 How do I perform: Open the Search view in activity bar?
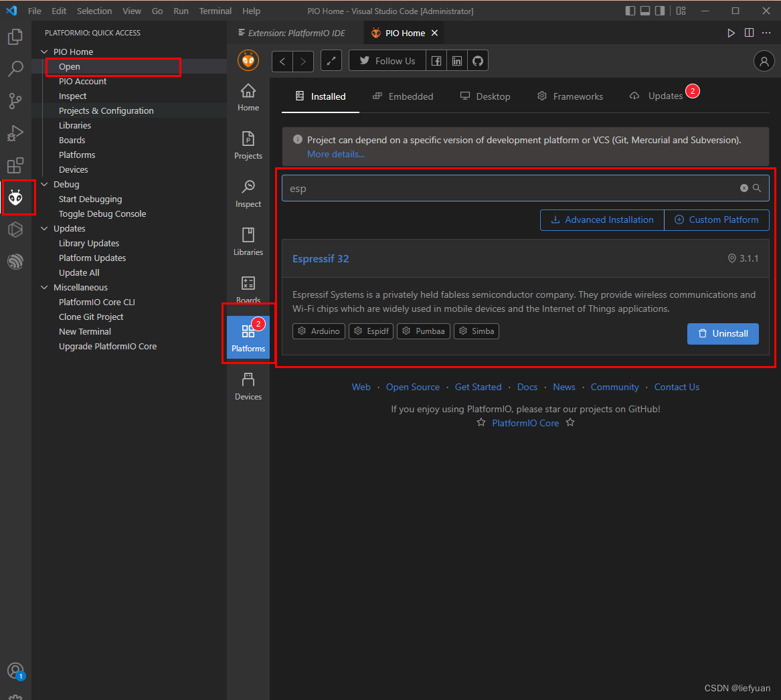pyautogui.click(x=15, y=69)
